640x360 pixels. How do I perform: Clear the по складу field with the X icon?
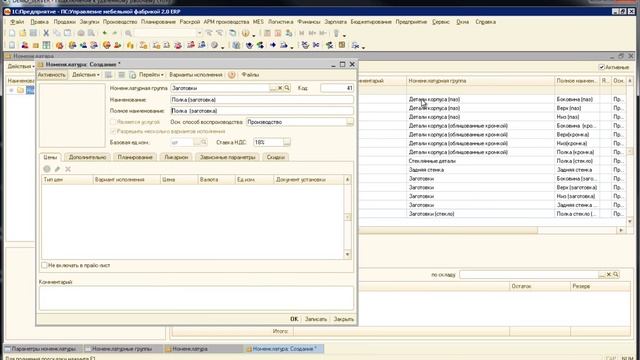(x=609, y=275)
